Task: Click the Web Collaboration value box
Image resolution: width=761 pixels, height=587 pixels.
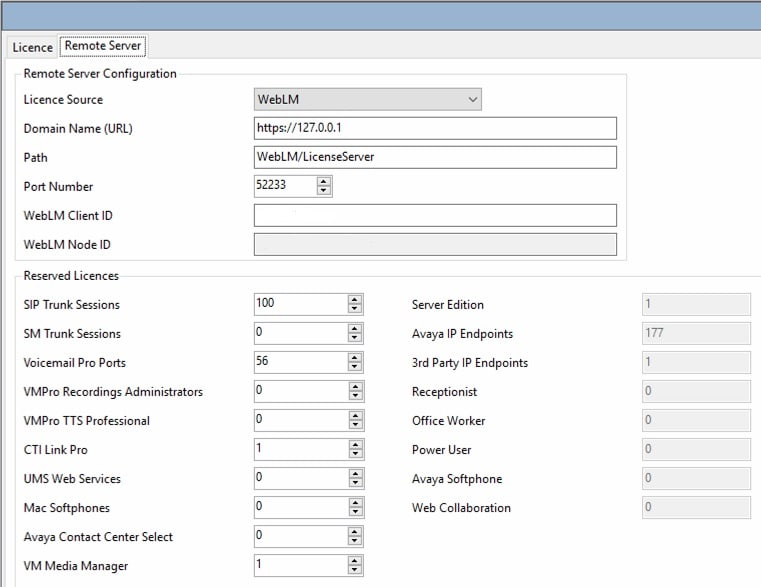Action: (696, 507)
